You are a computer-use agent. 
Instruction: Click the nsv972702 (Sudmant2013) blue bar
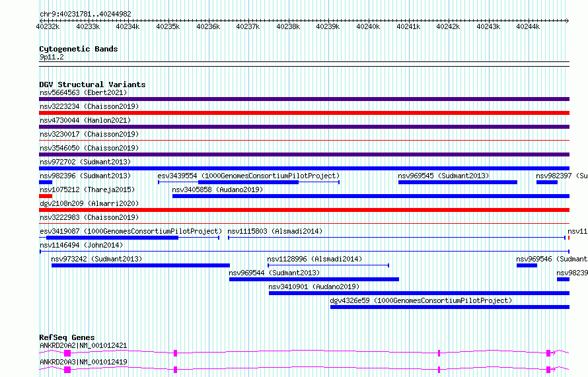(304, 168)
